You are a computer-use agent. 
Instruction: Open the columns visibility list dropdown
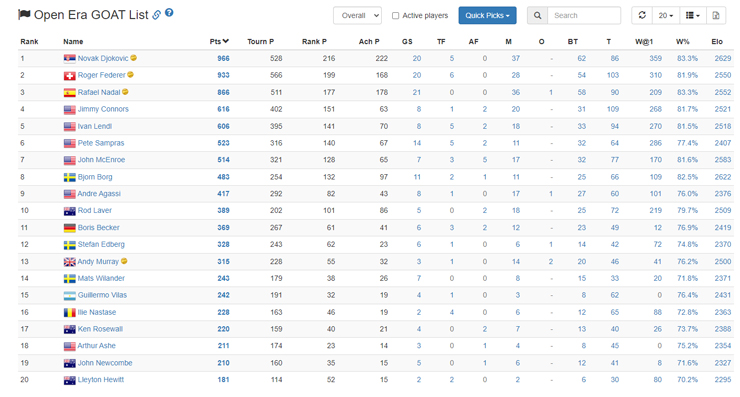(692, 16)
